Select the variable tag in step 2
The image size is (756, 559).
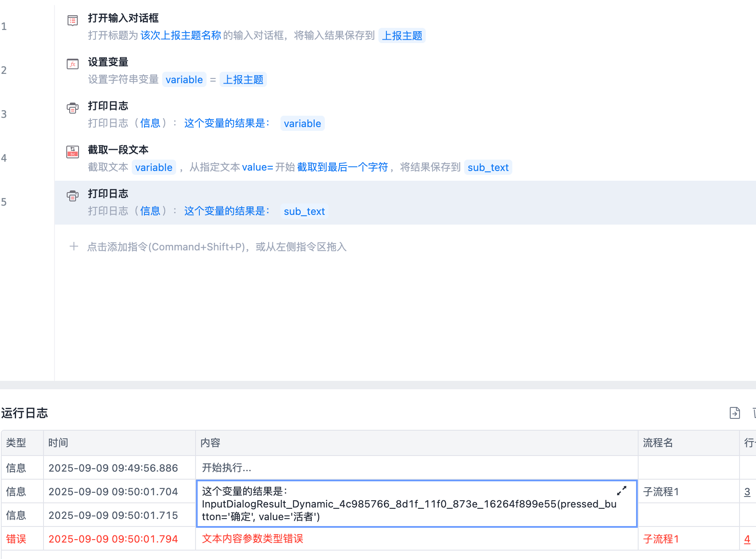coord(184,80)
